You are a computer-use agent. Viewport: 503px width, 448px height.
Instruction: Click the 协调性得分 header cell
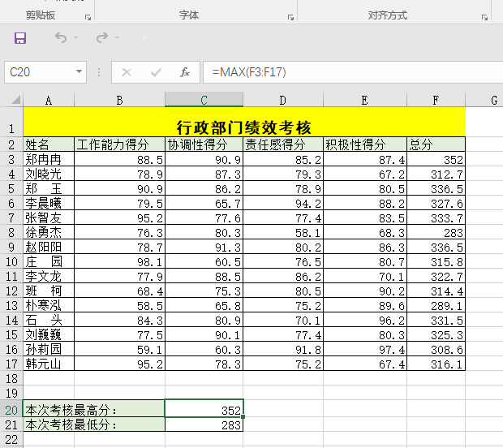pyautogui.click(x=204, y=144)
